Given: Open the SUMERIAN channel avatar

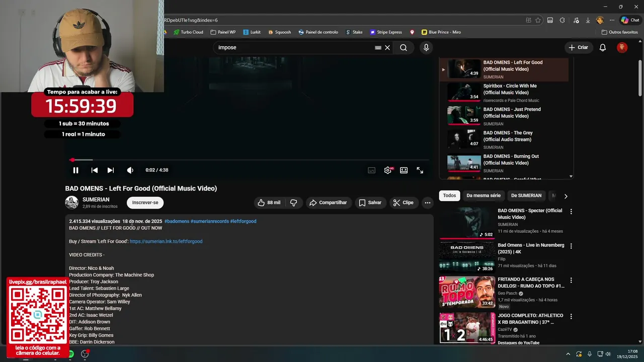Looking at the screenshot, I should tap(72, 203).
